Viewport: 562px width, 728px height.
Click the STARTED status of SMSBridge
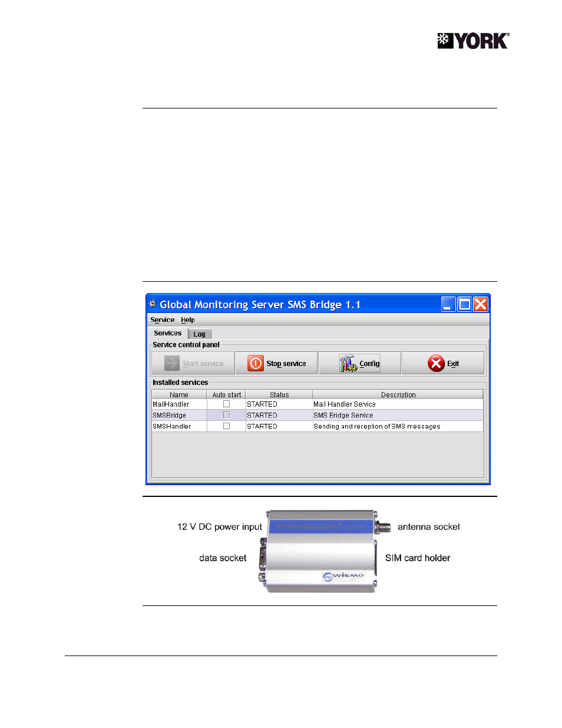pos(262,416)
